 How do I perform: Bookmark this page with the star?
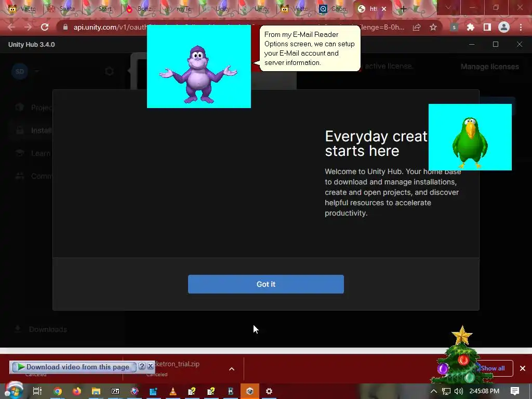[433, 27]
